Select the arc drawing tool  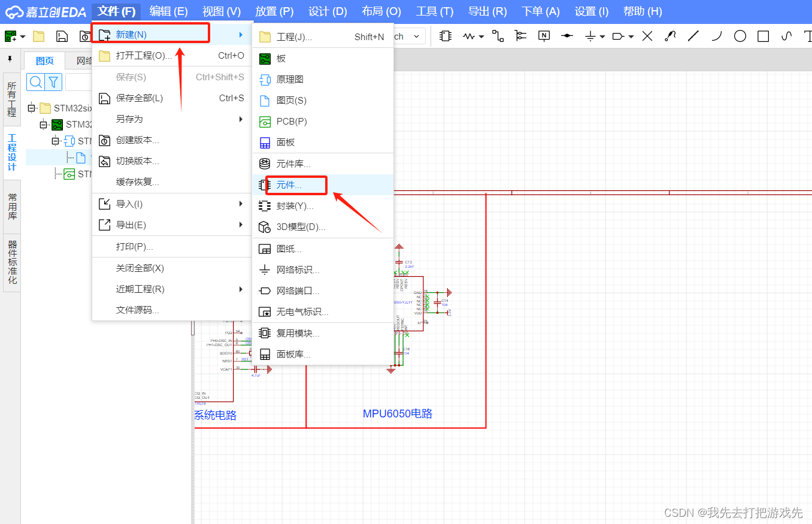[716, 36]
